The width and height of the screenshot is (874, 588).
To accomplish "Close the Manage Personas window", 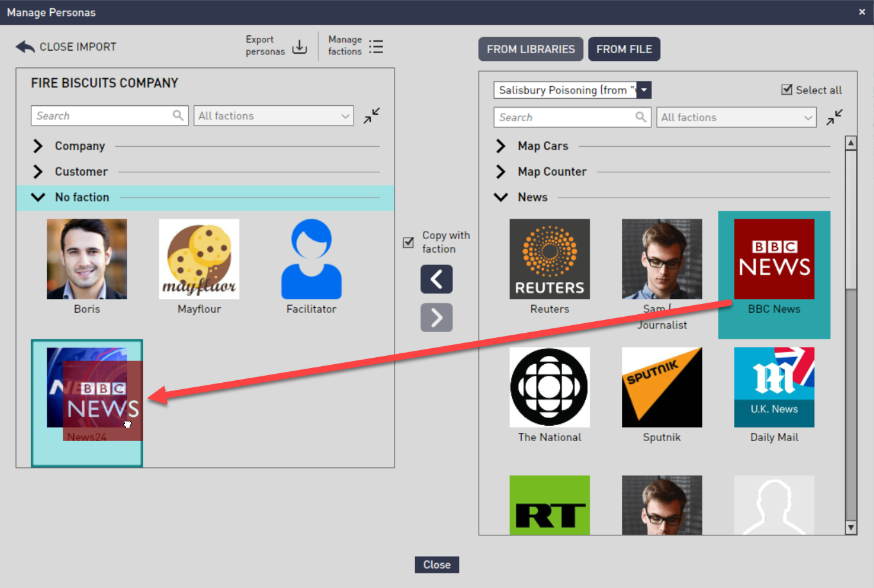I will (862, 12).
